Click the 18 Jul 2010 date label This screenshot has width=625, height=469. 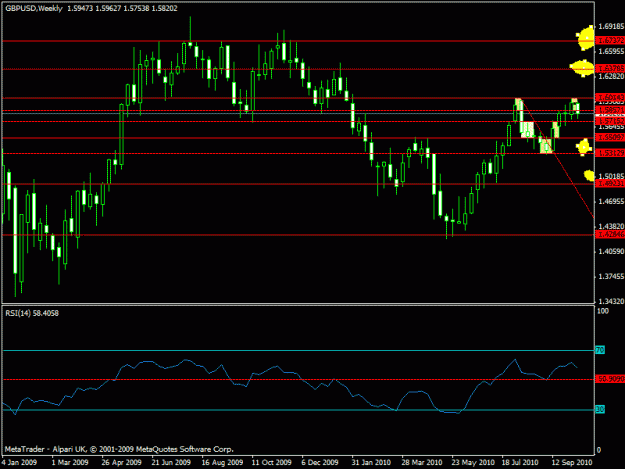tap(520, 463)
